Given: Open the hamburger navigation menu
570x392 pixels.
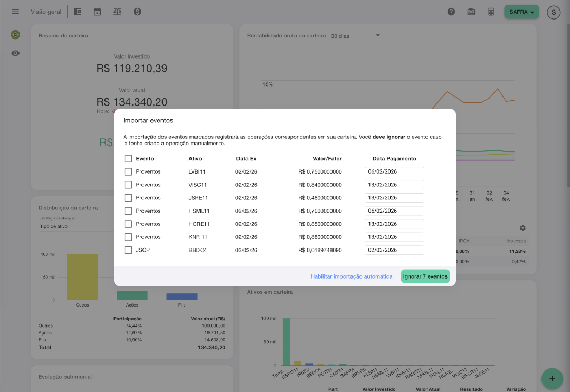Looking at the screenshot, I should click(15, 12).
